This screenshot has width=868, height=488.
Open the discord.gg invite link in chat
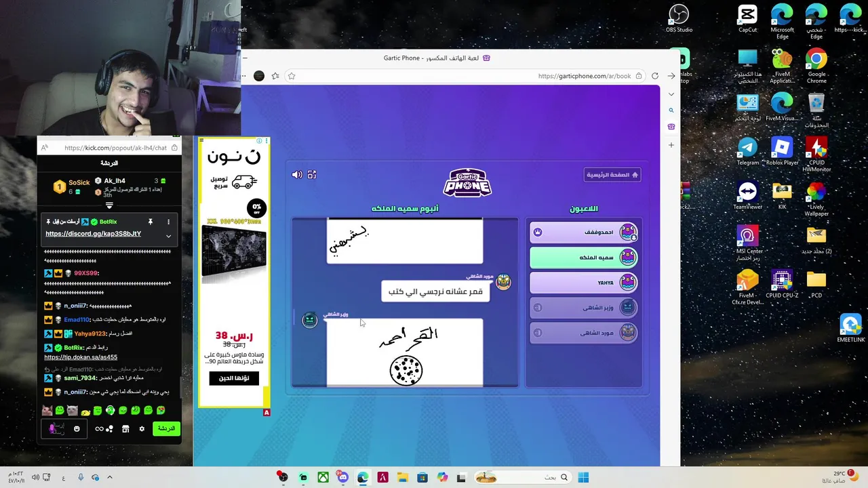tap(94, 234)
